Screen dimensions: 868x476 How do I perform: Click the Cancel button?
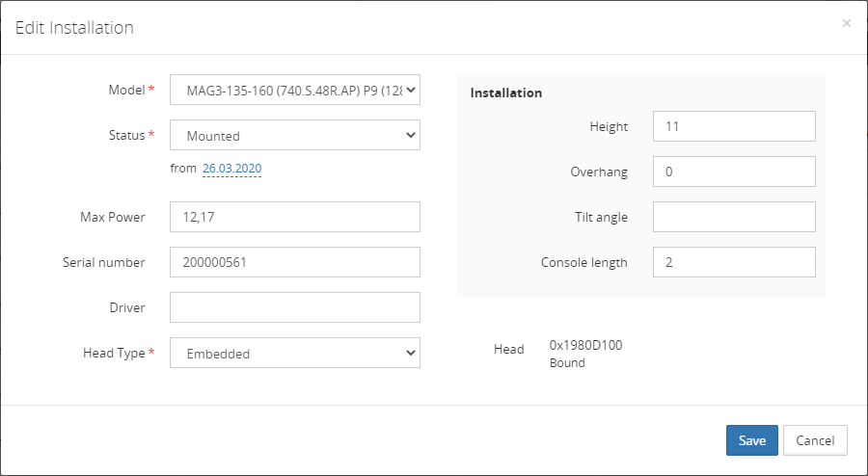pyautogui.click(x=815, y=440)
